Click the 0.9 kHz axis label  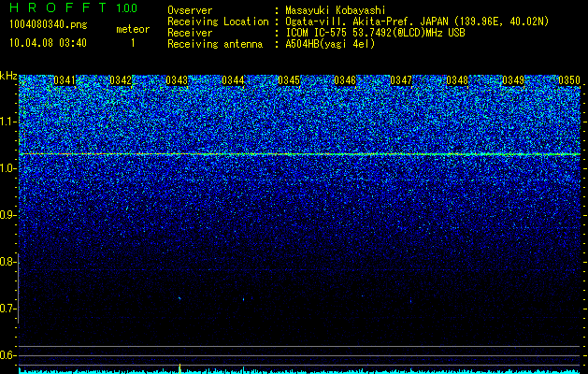tap(8, 215)
